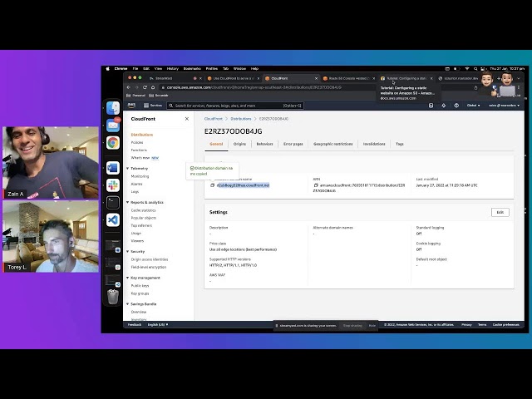The height and width of the screenshot is (399, 532).
Task: Open Microsoft Word from the Dock
Action: [x=113, y=168]
